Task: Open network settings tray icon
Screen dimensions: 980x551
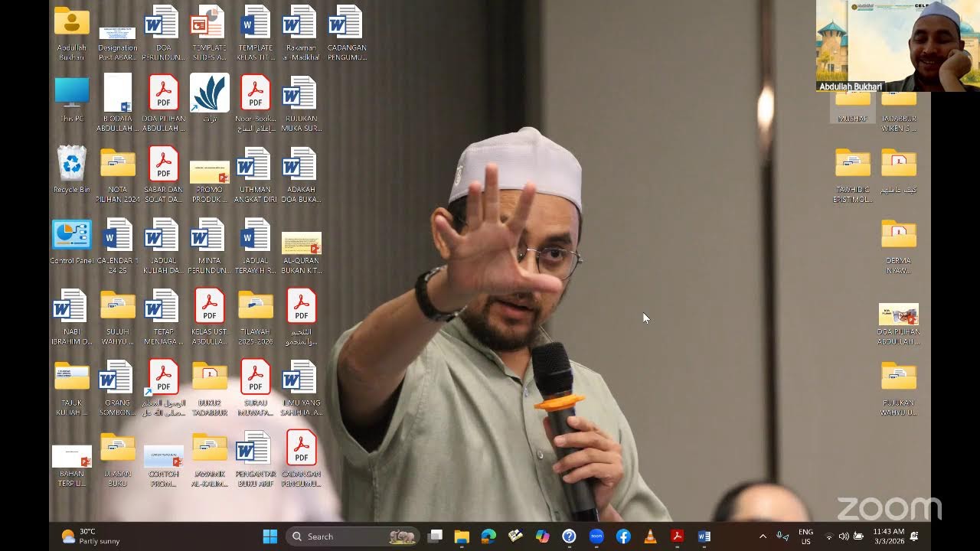Action: coord(829,536)
